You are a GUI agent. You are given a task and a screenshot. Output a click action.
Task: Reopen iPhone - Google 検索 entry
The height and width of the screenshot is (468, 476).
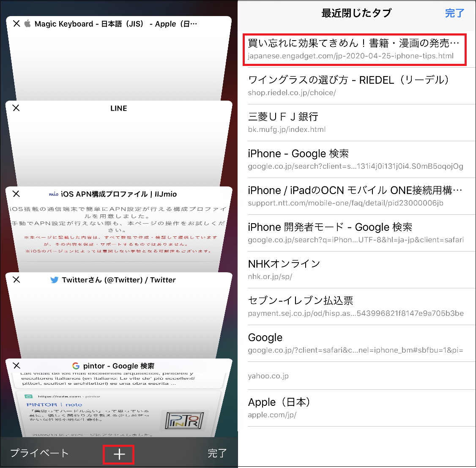(x=354, y=159)
